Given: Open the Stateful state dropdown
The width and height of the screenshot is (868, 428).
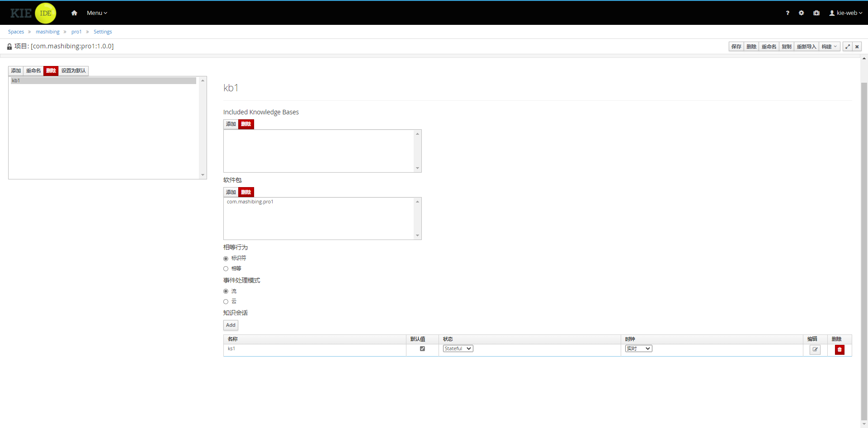Looking at the screenshot, I should click(458, 348).
